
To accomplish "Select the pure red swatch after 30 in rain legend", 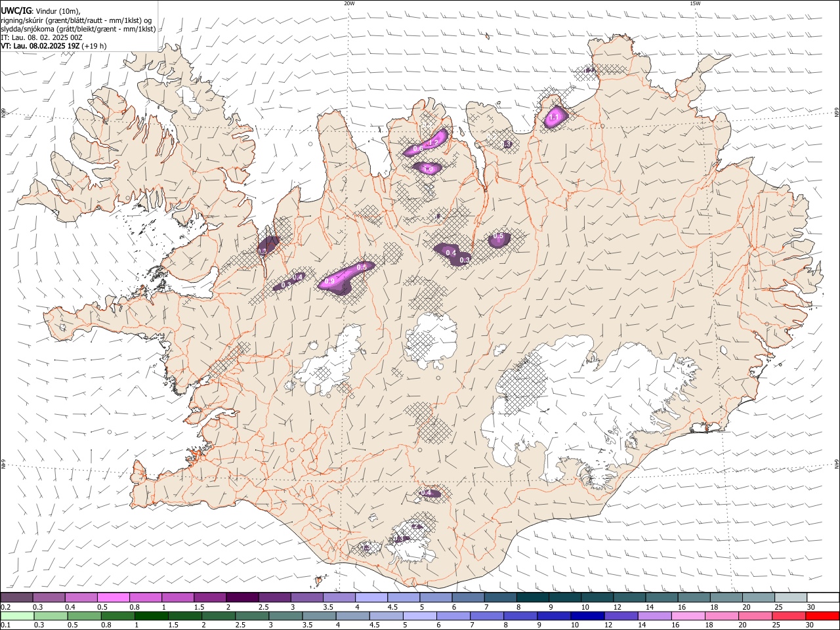I will pyautogui.click(x=824, y=616).
